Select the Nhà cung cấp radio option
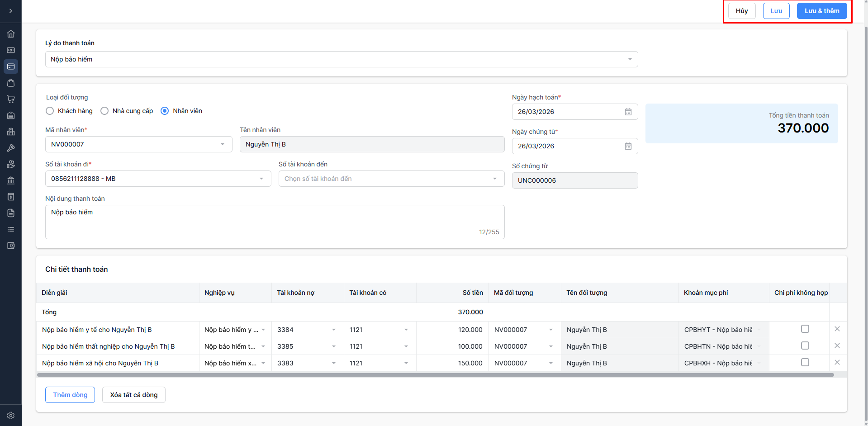 [104, 111]
